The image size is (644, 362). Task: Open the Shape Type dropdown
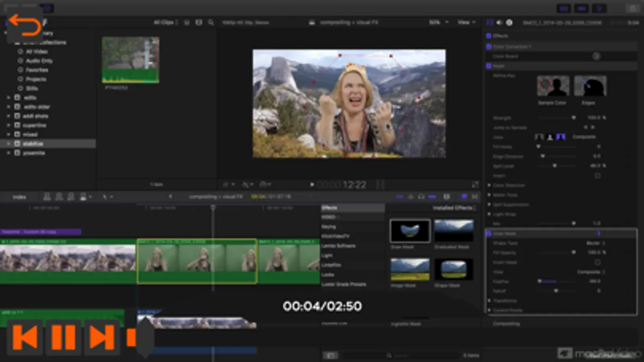(595, 243)
